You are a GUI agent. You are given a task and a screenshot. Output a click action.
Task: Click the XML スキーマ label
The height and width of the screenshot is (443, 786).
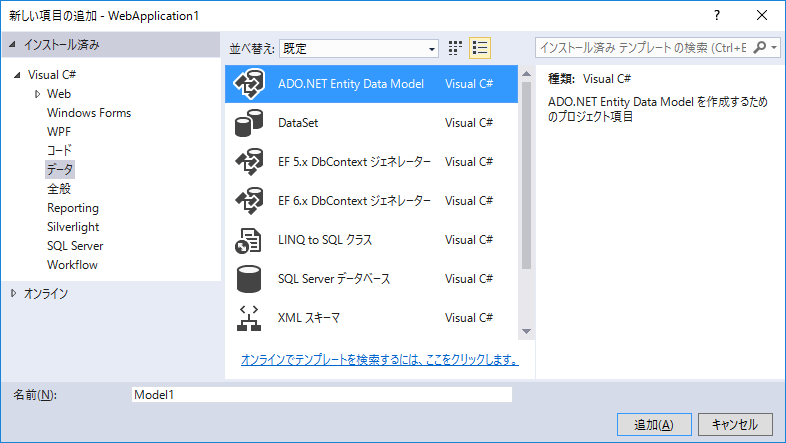tap(309, 318)
